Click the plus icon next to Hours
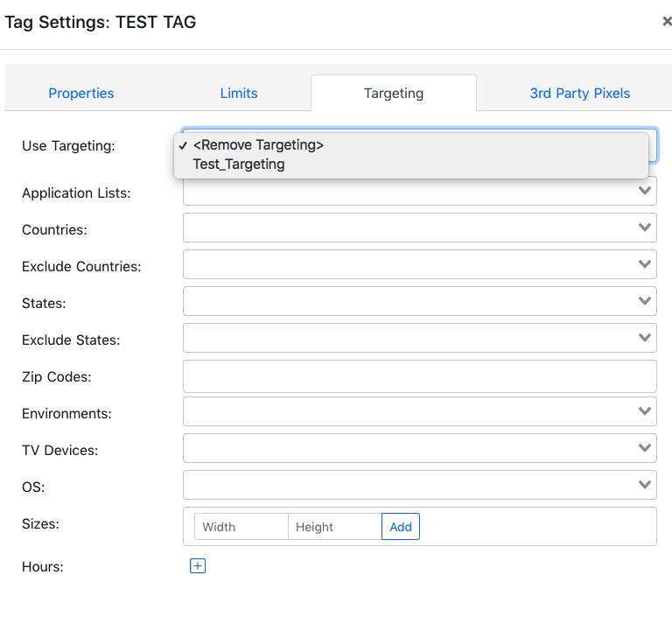672x617 pixels. (198, 566)
